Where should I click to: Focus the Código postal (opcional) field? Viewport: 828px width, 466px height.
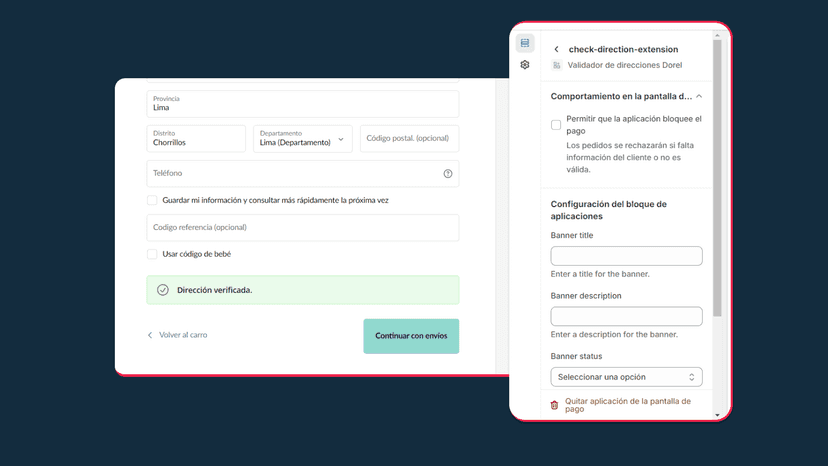point(410,138)
